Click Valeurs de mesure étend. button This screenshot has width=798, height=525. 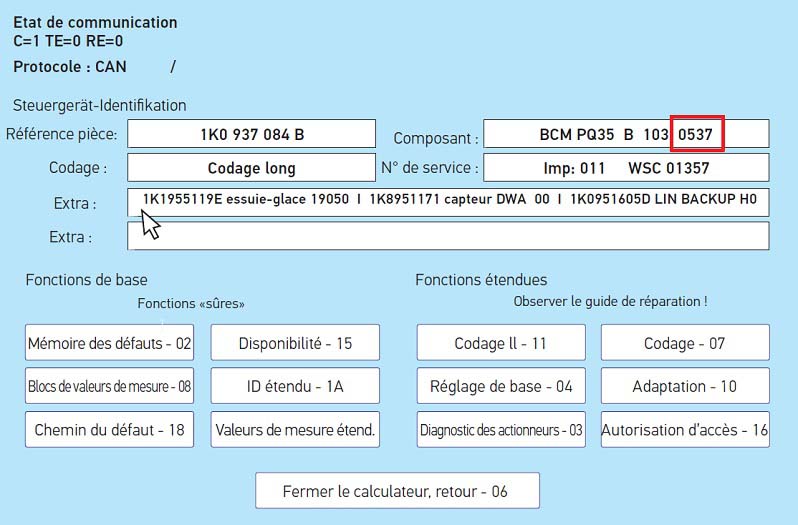tap(295, 430)
